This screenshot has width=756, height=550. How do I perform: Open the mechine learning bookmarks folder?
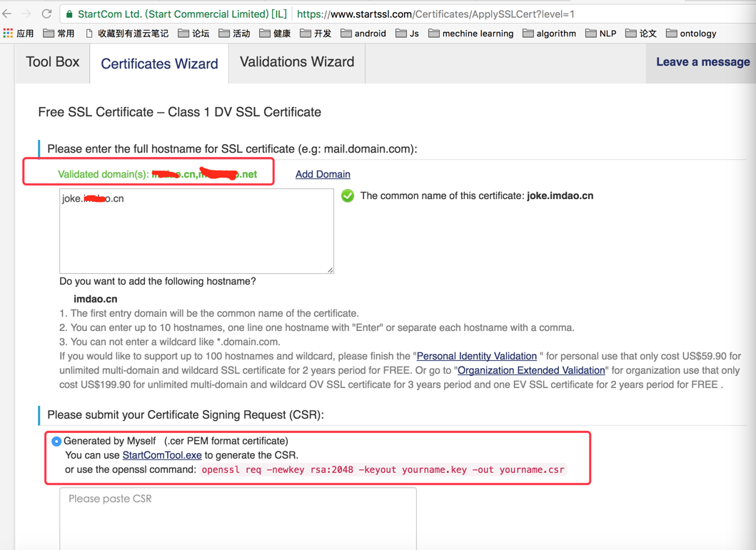[x=471, y=34]
